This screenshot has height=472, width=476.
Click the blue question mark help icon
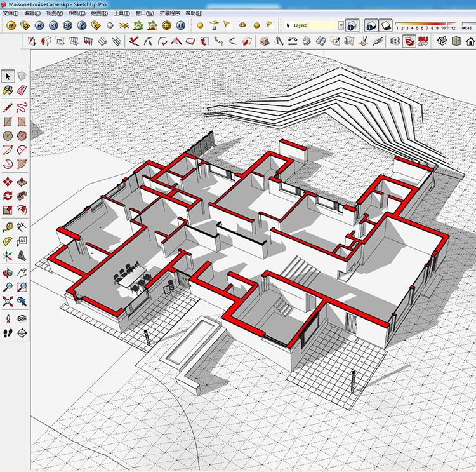[82, 25]
